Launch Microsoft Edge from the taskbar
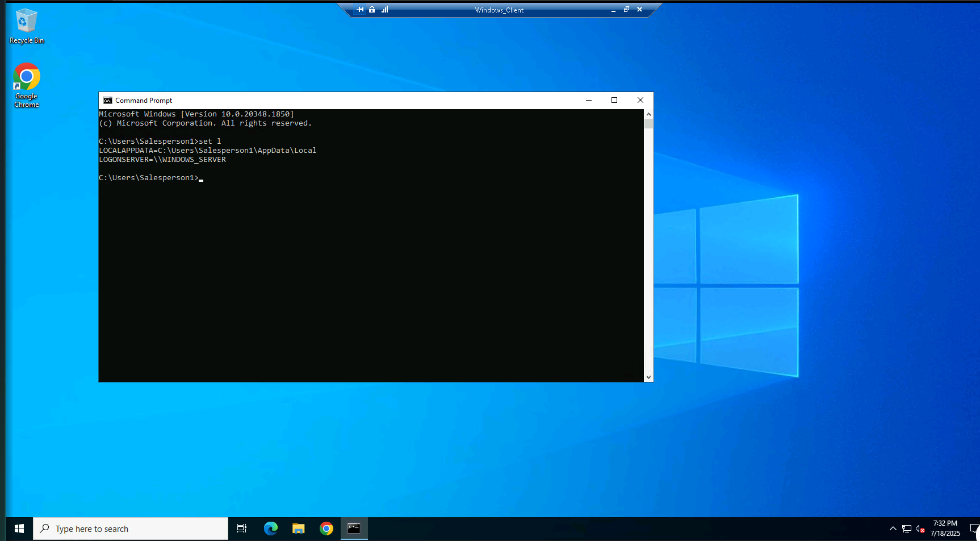The width and height of the screenshot is (980, 541). [x=271, y=528]
